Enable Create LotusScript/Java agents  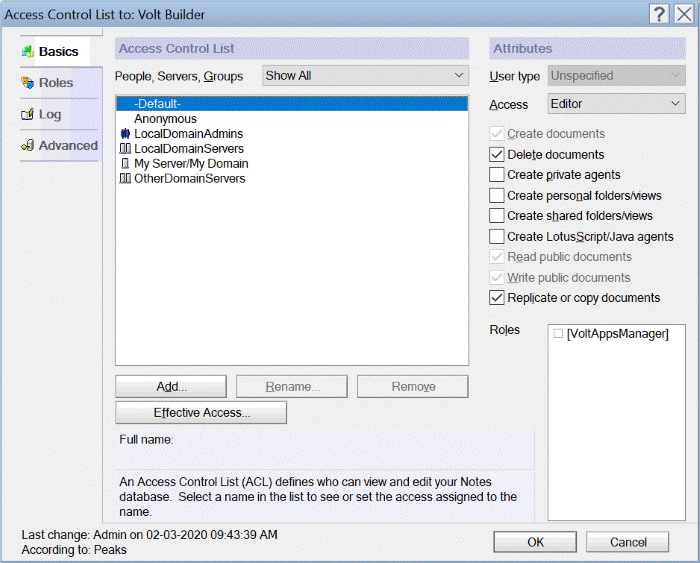pyautogui.click(x=496, y=237)
